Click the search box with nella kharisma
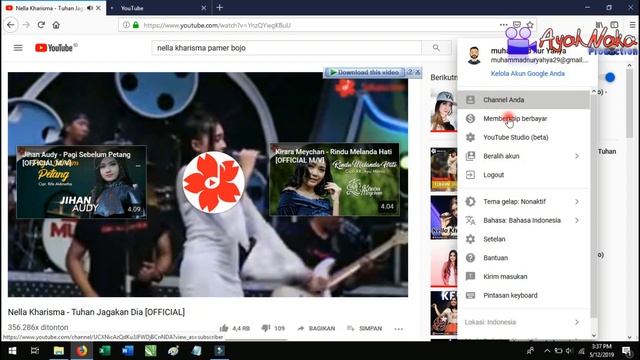This screenshot has height=360, width=640. tap(287, 48)
